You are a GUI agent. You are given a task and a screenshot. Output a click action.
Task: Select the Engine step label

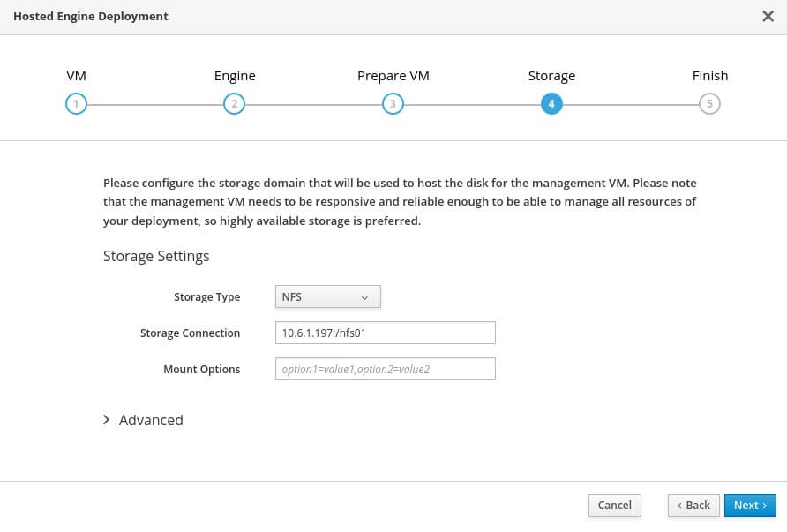pos(235,76)
